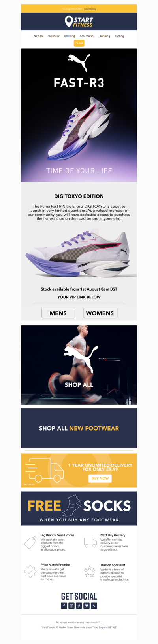Click the delivery truck icon in yellow banner
Viewport: 158px width, 644px height.
click(45, 470)
